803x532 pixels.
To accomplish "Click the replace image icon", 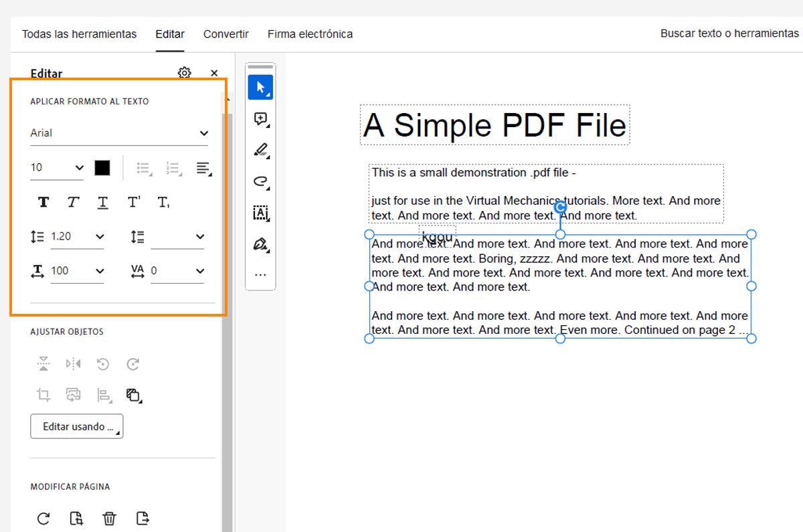I will point(73,395).
